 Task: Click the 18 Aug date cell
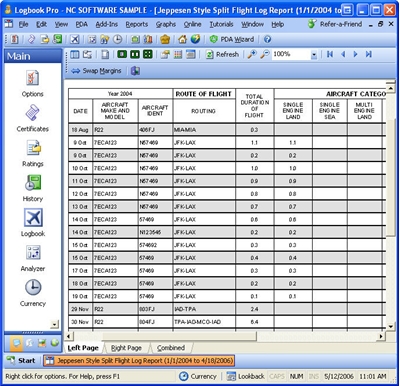[x=80, y=130]
